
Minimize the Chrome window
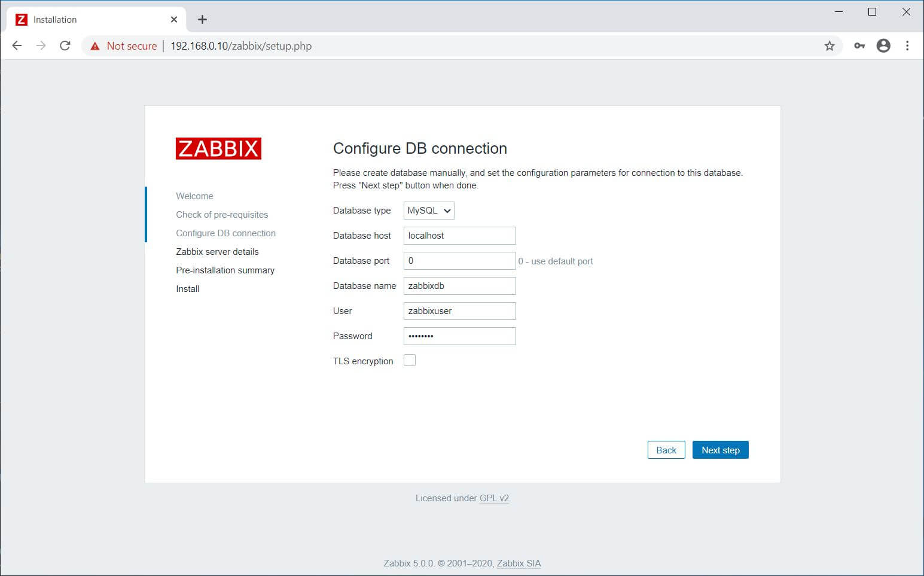pos(838,11)
